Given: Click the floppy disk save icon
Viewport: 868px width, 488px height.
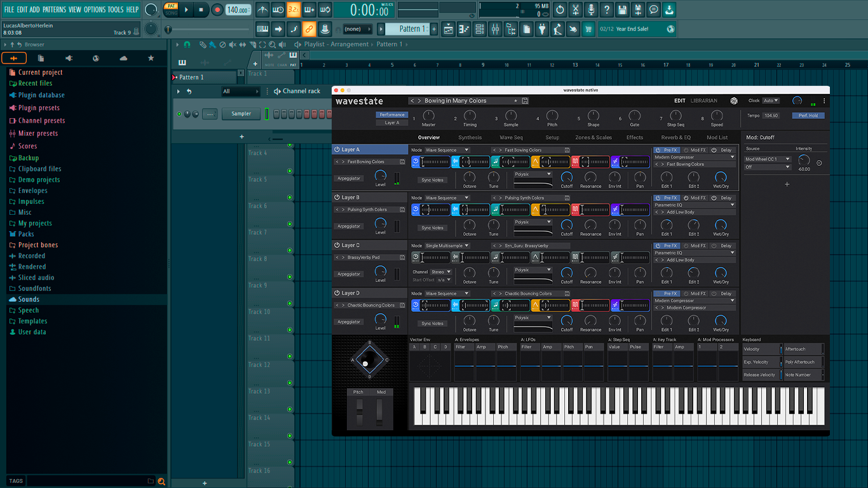Looking at the screenshot, I should [622, 10].
